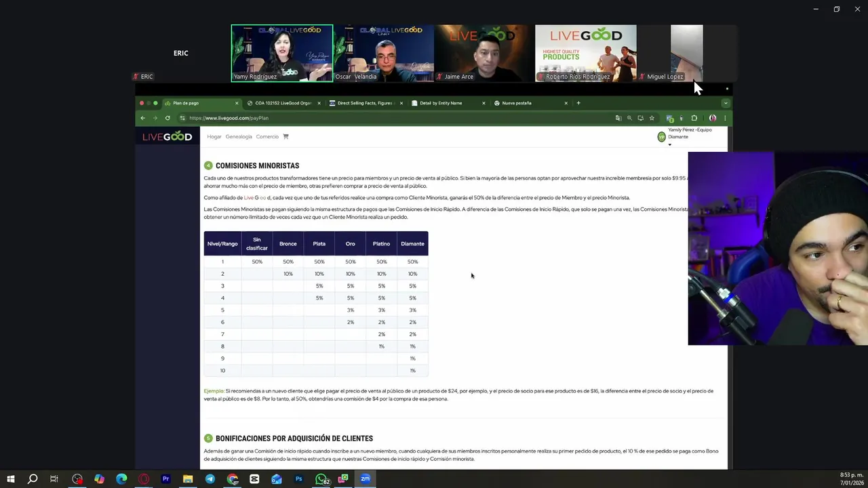Select Miguel Lopez video thumbnail
Viewport: 868px width, 488px height.
click(687, 53)
